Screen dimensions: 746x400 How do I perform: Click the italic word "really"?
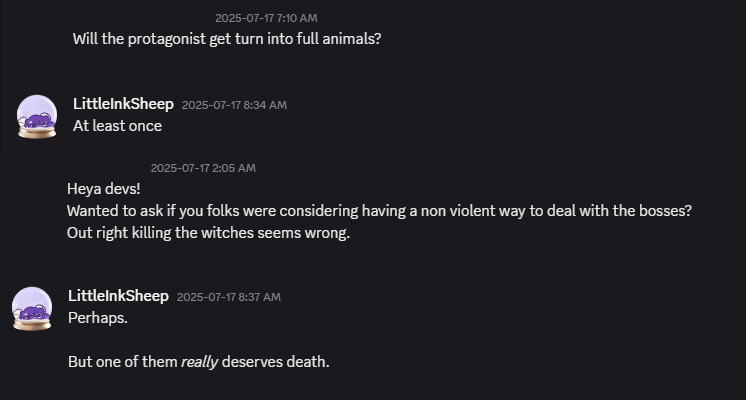click(199, 361)
